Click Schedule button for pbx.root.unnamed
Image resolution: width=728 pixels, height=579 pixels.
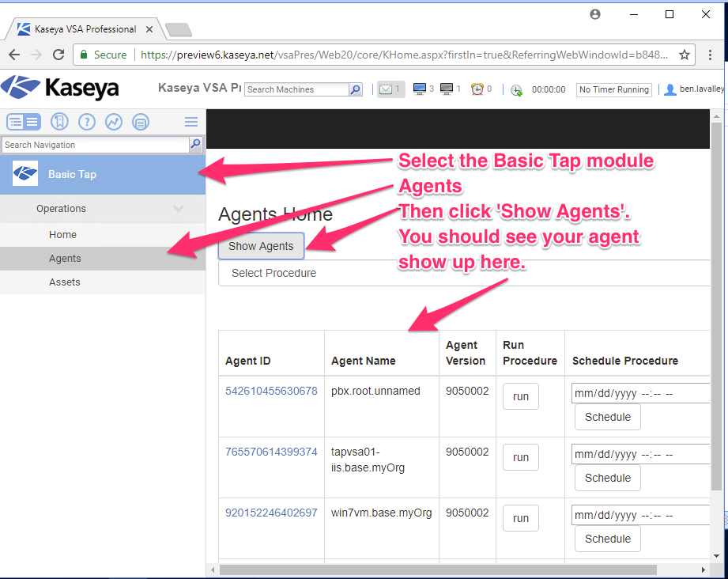pos(607,418)
